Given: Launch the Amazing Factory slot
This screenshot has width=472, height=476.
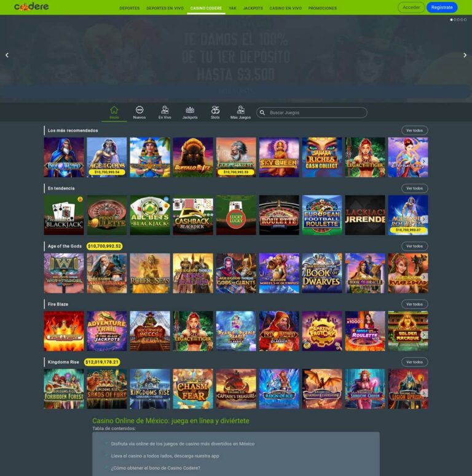Looking at the screenshot, I should (322, 331).
